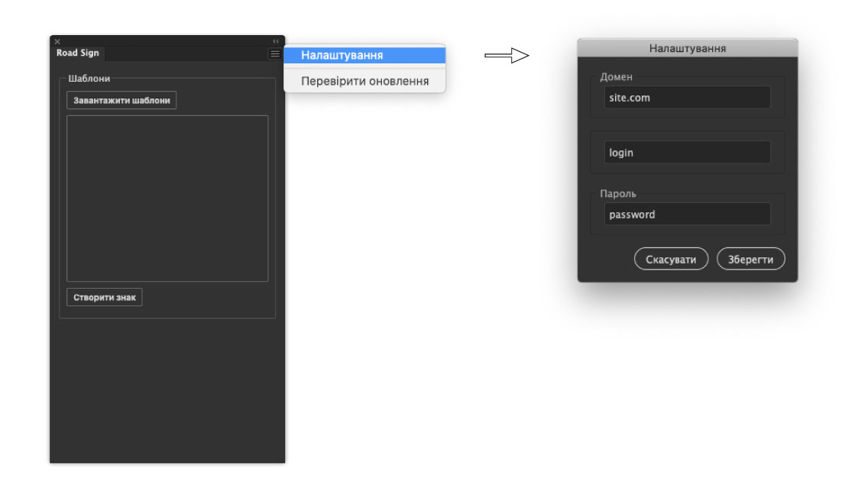The image size is (848, 504).
Task: Click inside the empty templates list box
Action: pos(167,199)
